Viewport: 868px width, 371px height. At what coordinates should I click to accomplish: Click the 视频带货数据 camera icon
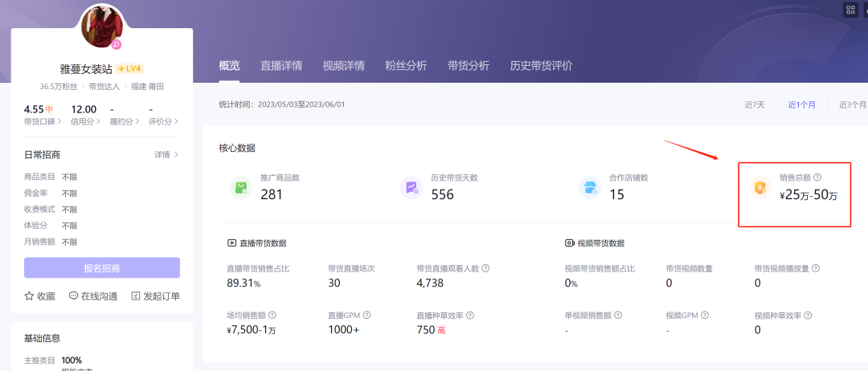(x=570, y=243)
